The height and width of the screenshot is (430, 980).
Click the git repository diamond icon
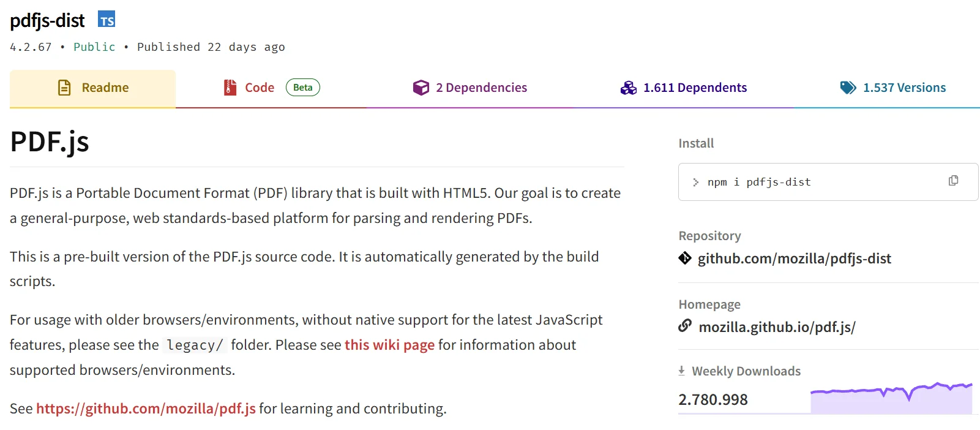(x=685, y=258)
